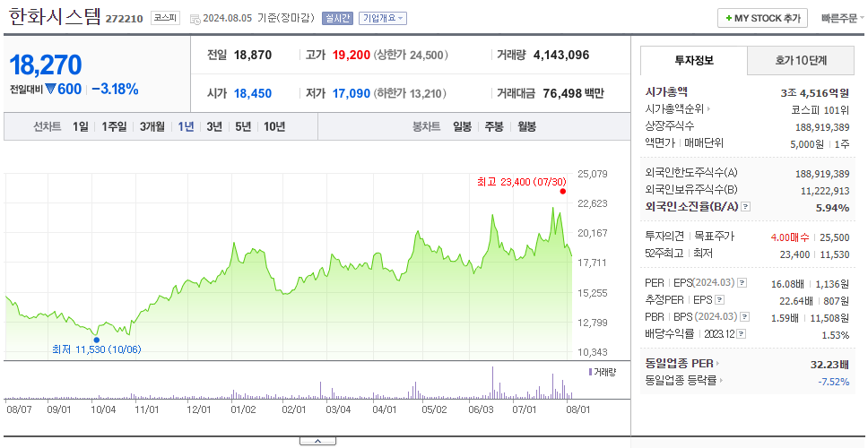Click the -3.18% change value
This screenshot has height=448, width=868.
point(115,89)
